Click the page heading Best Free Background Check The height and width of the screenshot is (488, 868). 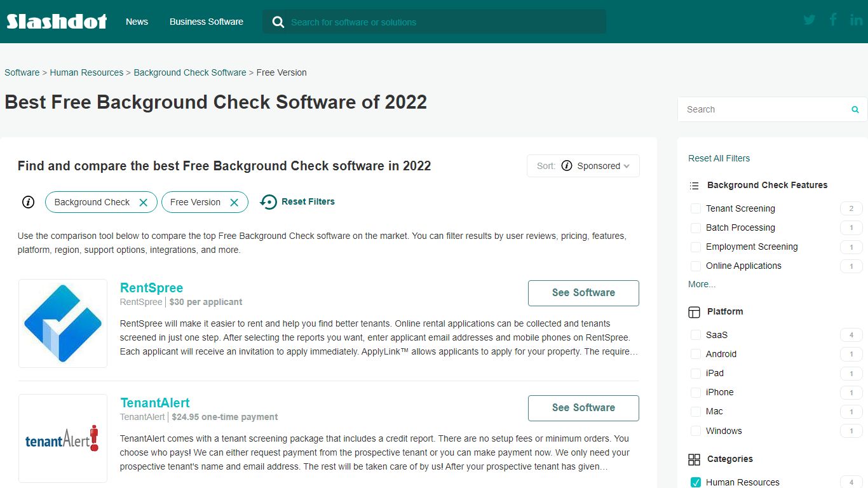click(x=215, y=102)
